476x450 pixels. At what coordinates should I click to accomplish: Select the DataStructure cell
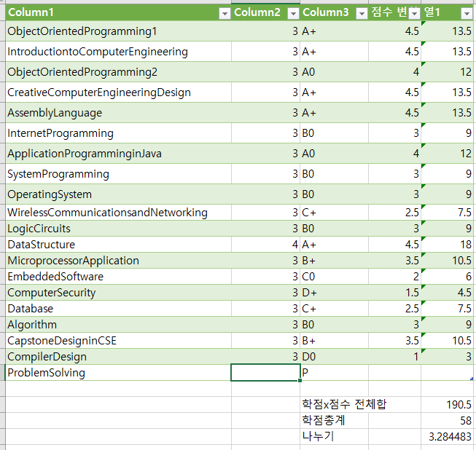pyautogui.click(x=118, y=245)
